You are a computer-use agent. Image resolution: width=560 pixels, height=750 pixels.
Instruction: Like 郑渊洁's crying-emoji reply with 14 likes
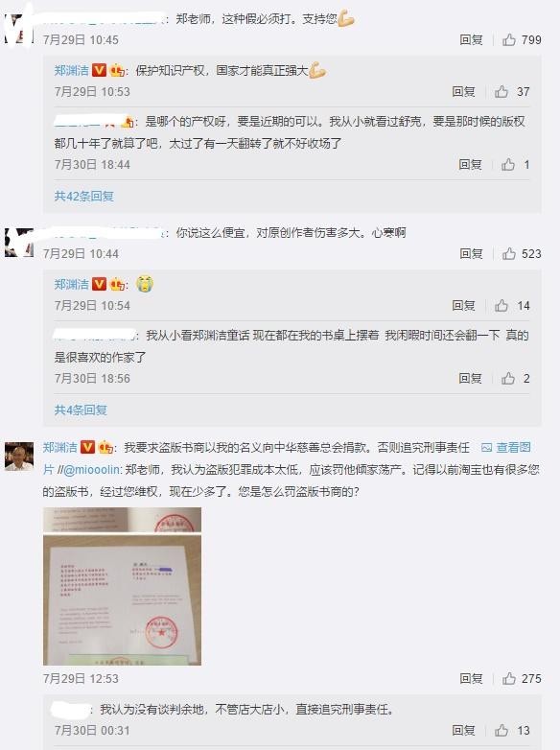(x=502, y=305)
